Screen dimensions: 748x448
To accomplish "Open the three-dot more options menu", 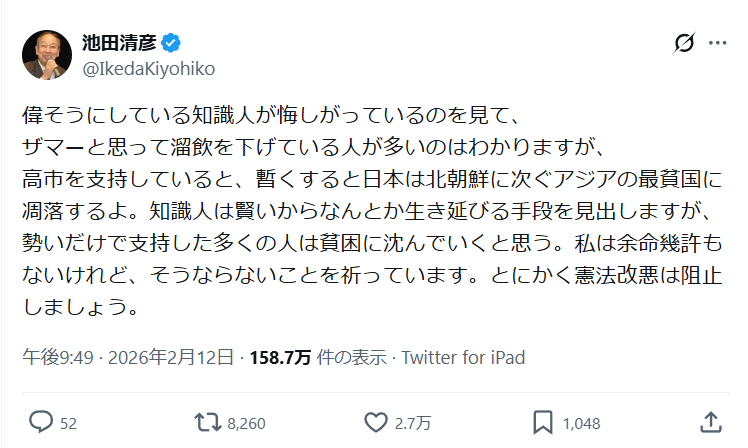I will (717, 43).
